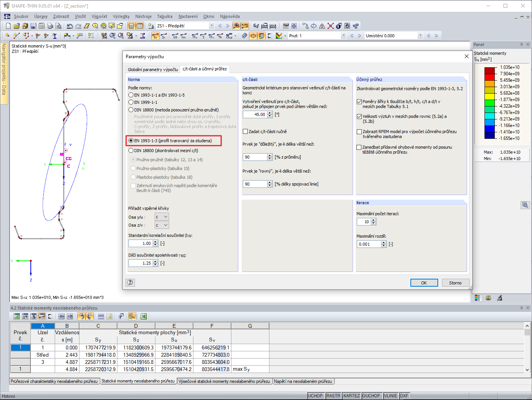The width and height of the screenshot is (532, 400).
Task: Click the static moment Su result icon
Action: 155,36
